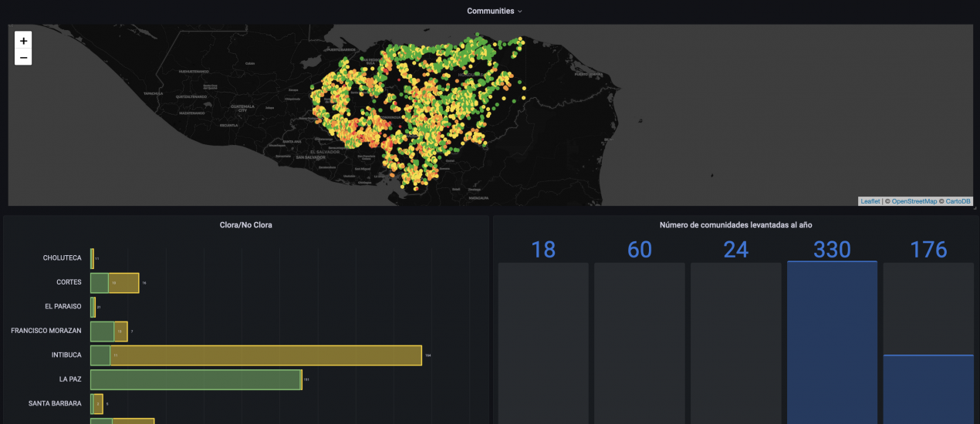Select the long yellow INTIBUCA bar
Screen dimensions: 980x424
pyautogui.click(x=266, y=355)
